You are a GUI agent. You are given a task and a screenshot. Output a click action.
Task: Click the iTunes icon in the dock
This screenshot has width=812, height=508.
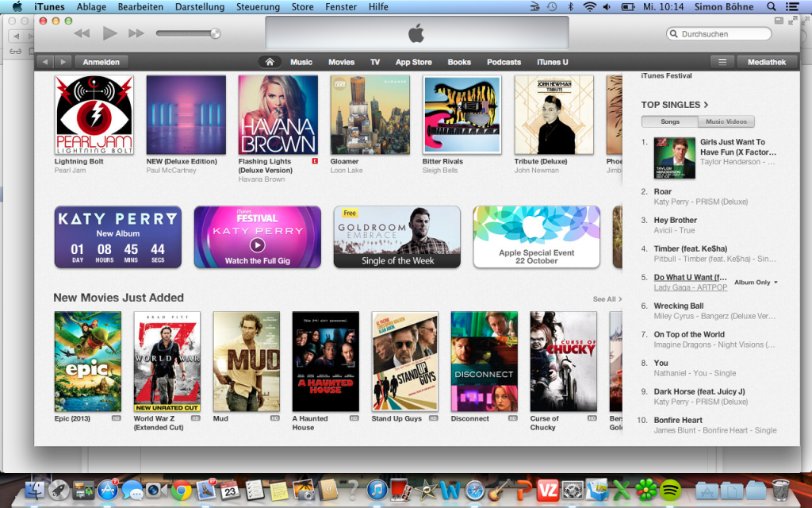[377, 490]
